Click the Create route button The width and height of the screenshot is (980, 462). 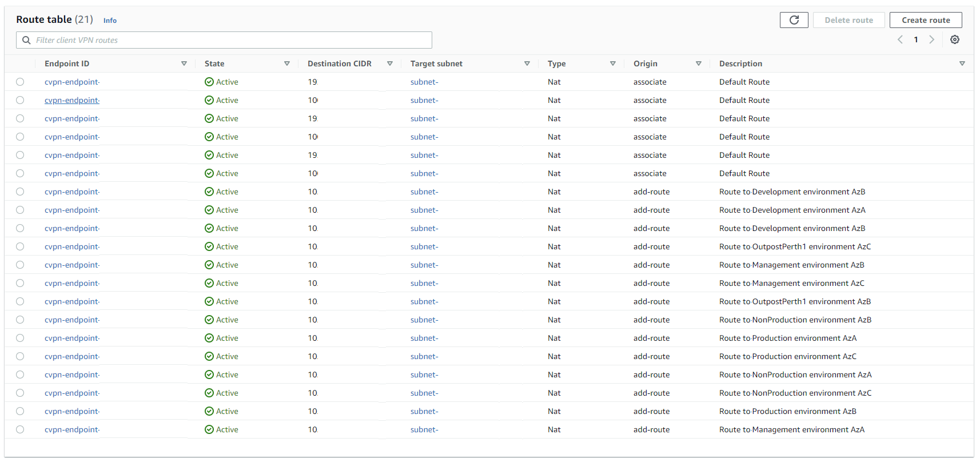pyautogui.click(x=926, y=20)
